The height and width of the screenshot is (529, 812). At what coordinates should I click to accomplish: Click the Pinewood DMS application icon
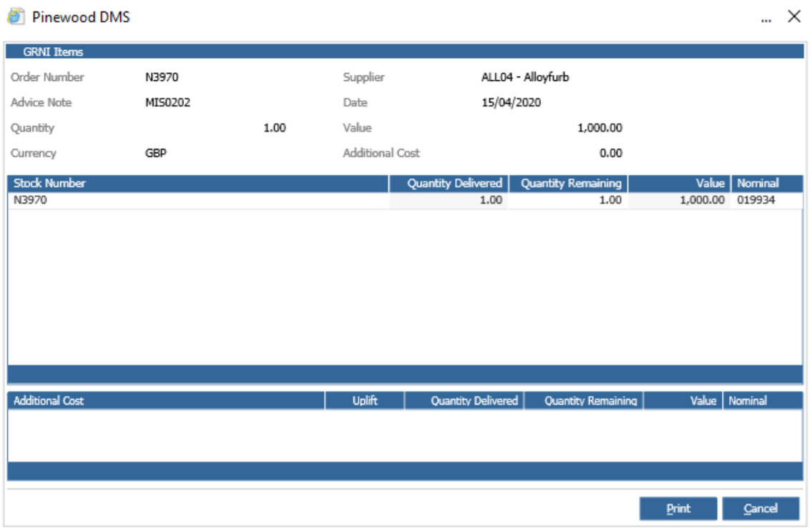(16, 16)
